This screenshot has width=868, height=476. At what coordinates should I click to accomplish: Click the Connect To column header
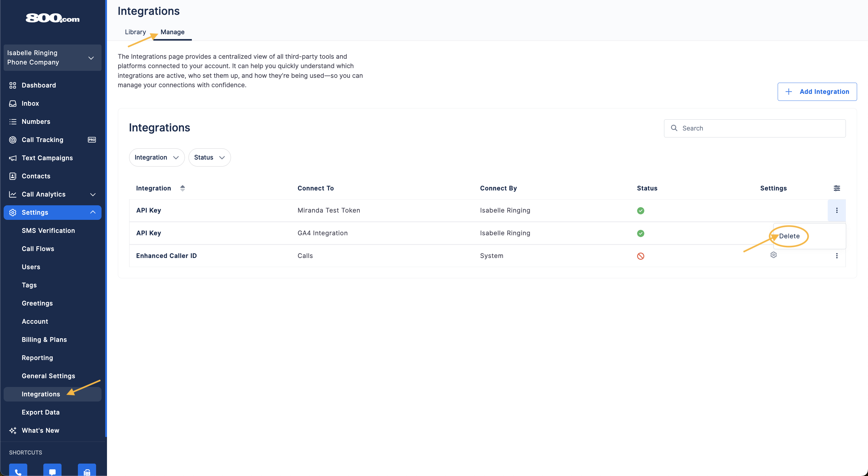[x=315, y=188]
